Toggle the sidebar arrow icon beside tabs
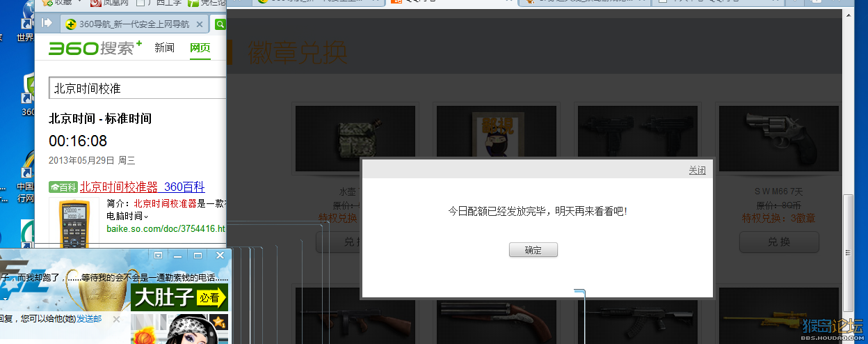The width and height of the screenshot is (868, 344). [x=47, y=24]
